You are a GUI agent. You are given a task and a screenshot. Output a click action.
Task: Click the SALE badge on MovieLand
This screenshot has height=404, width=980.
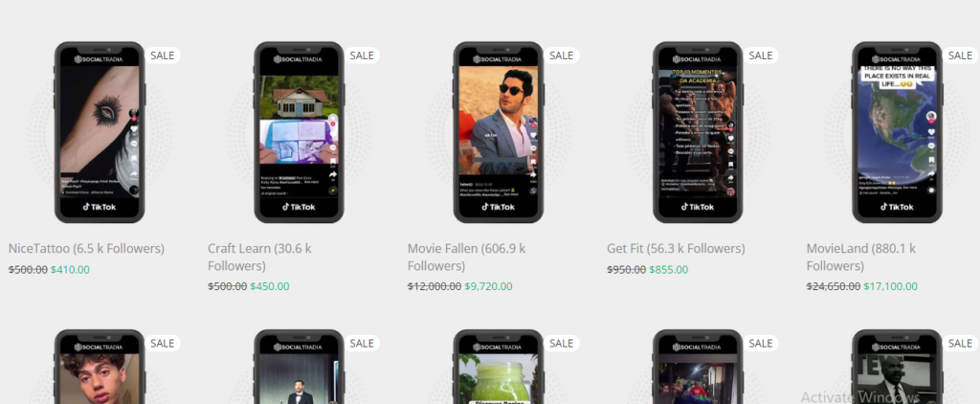[960, 55]
